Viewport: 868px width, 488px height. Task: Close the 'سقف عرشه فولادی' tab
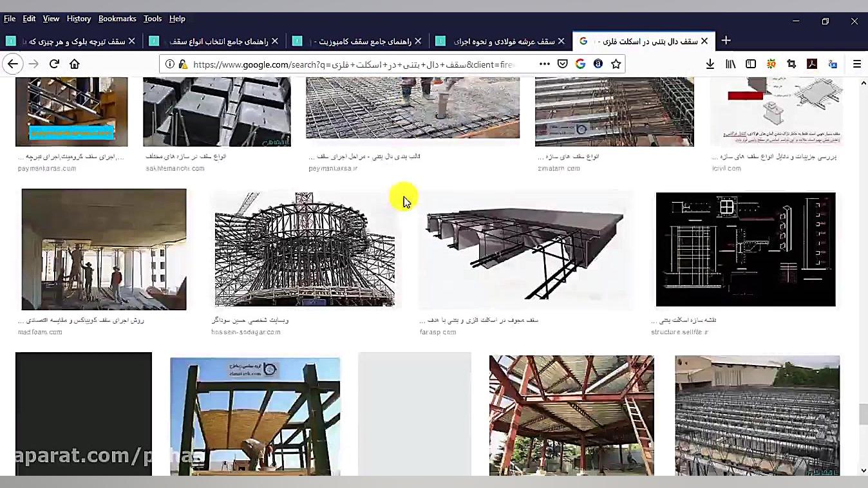point(561,41)
